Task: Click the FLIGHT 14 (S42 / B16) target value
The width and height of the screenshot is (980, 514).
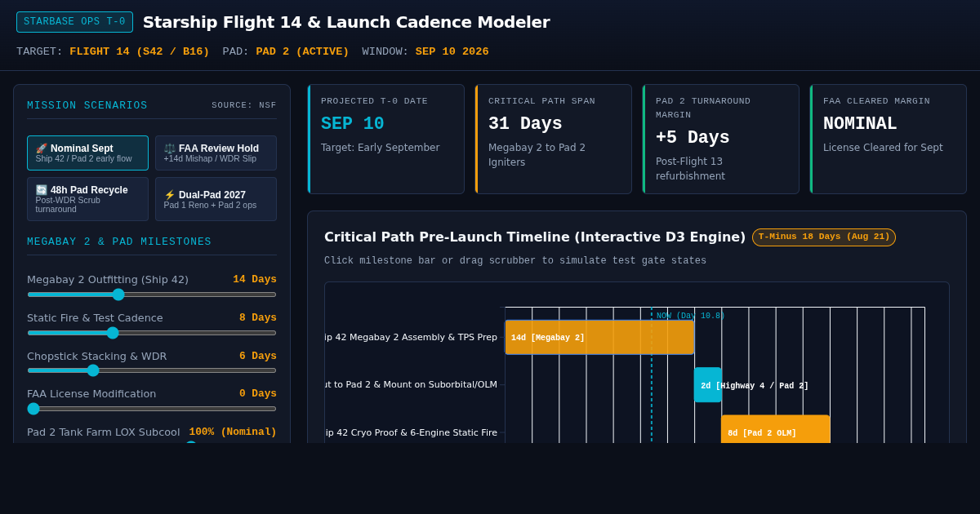Action: point(140,51)
